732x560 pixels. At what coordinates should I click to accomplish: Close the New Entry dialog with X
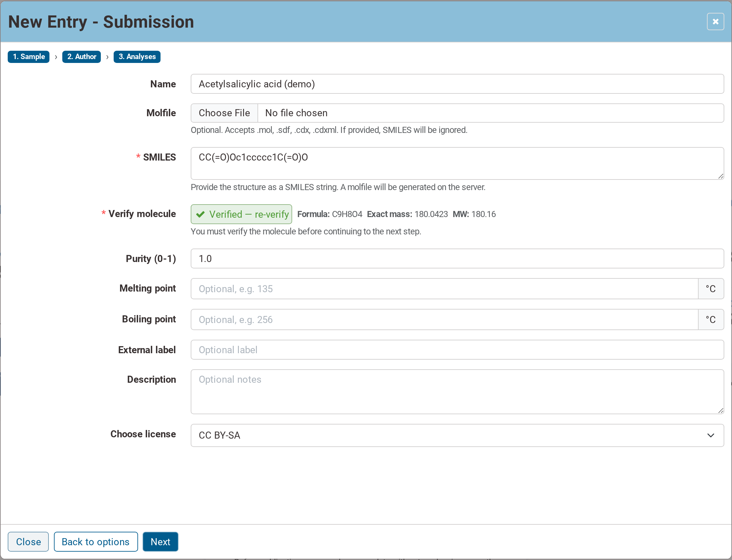coord(715,22)
